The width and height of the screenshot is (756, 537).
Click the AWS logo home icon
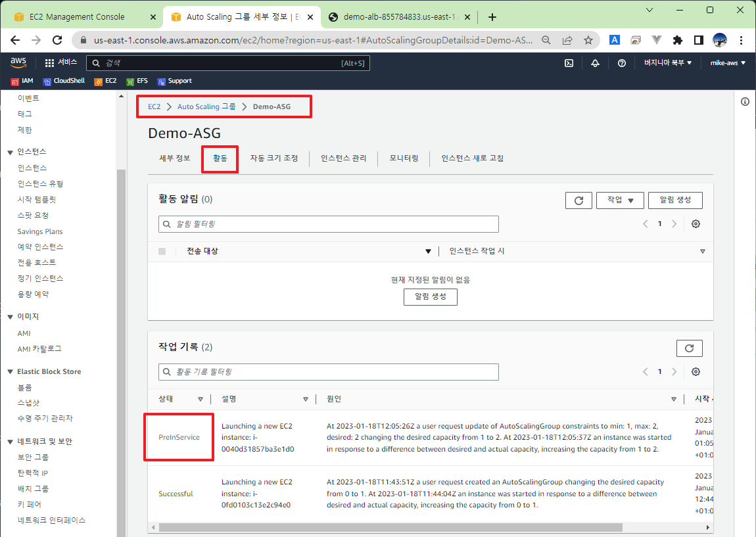[x=18, y=62]
